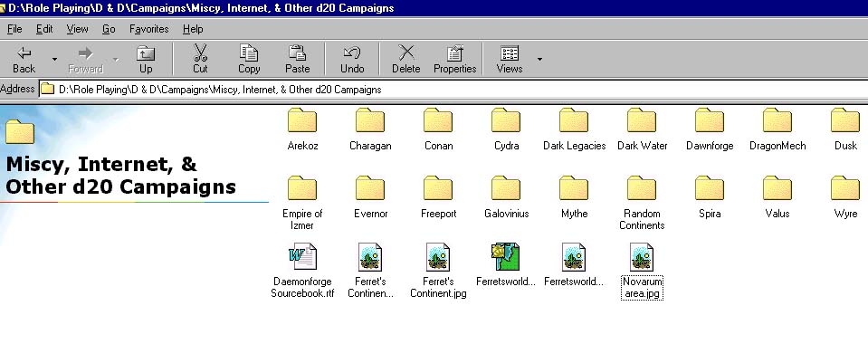Select the Ferret's Continent.jpg file
This screenshot has width=868, height=344.
(x=438, y=272)
